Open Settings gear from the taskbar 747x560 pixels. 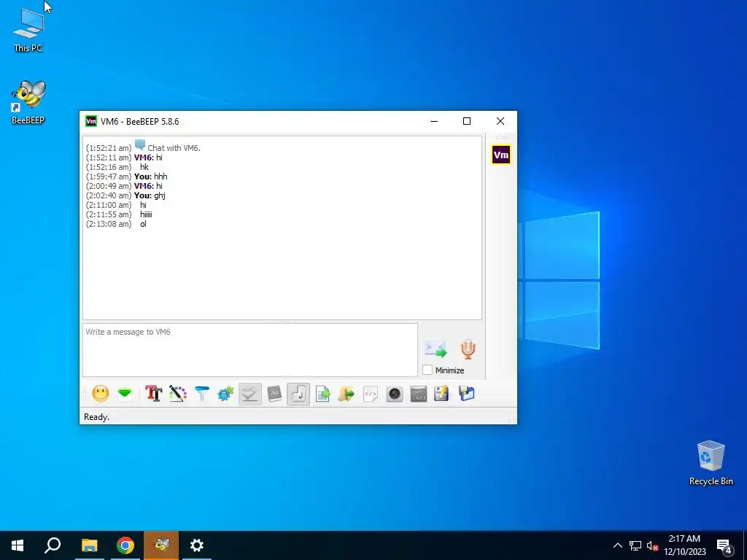(197, 545)
